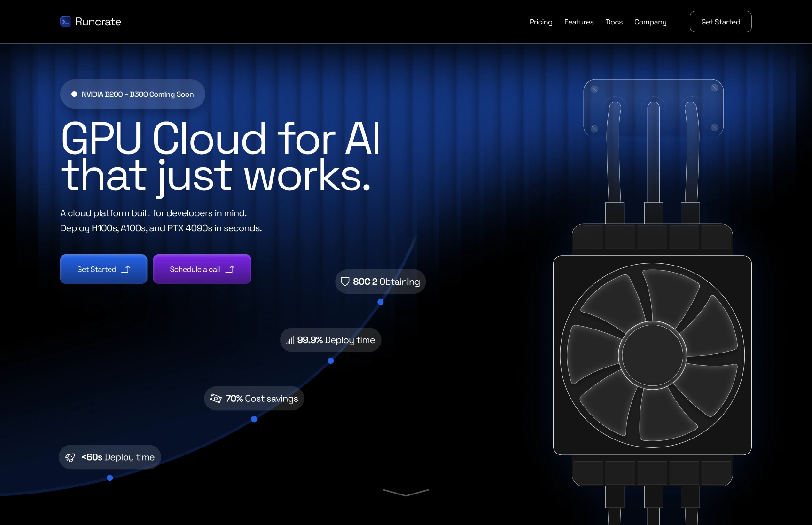
Task: Click the blue curve dot under 70% Cost savings
Action: coord(254,419)
